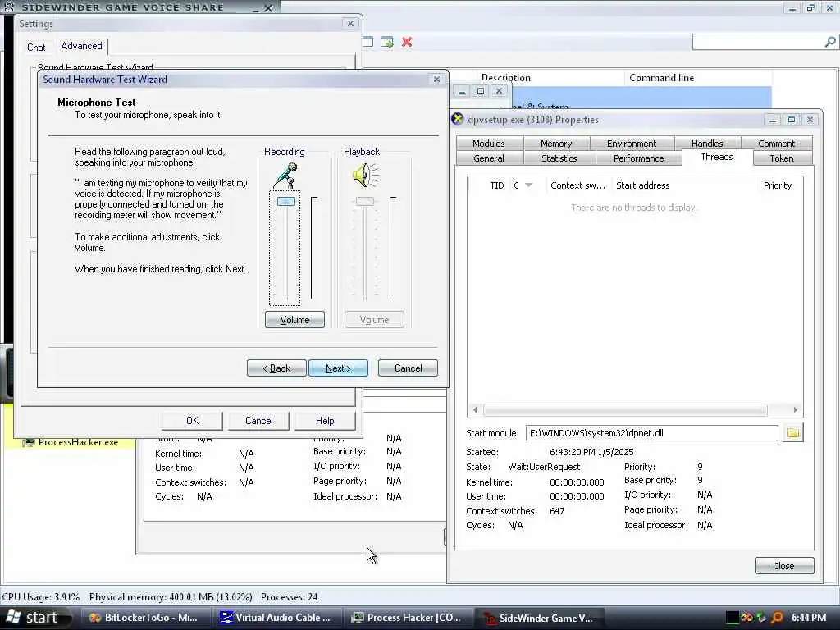Click the thread list horizontal scrollbar
Screen dimensions: 840x630
tap(625, 410)
